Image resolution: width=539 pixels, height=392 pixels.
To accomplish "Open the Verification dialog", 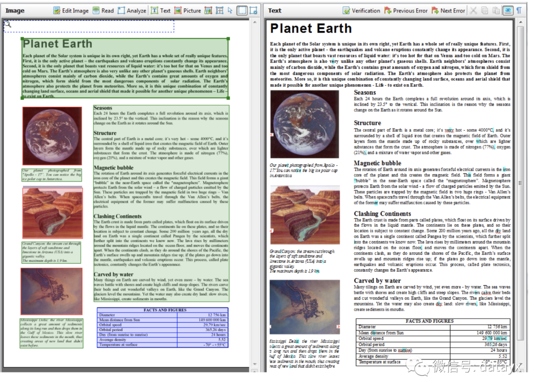I will [x=361, y=10].
